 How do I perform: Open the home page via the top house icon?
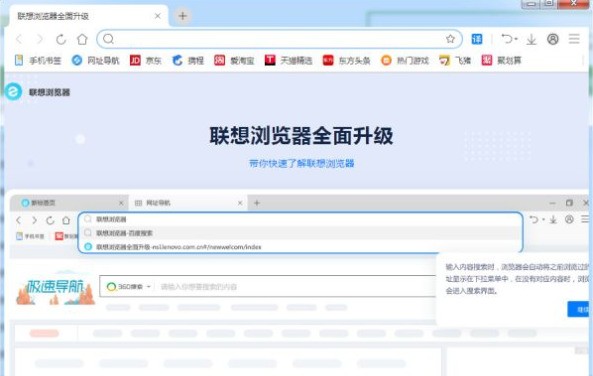click(82, 39)
